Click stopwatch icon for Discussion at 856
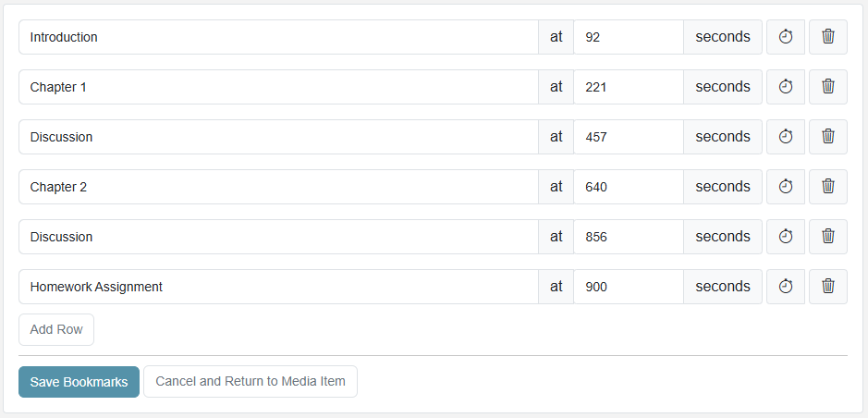 click(x=786, y=237)
